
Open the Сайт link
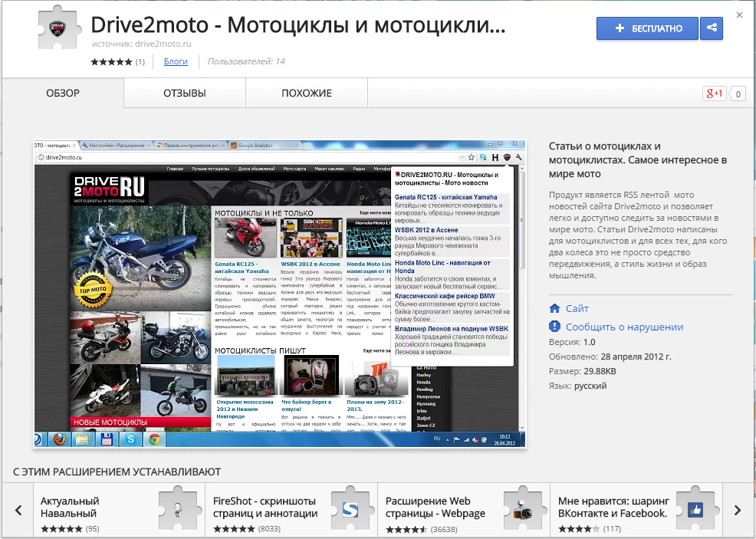[577, 308]
